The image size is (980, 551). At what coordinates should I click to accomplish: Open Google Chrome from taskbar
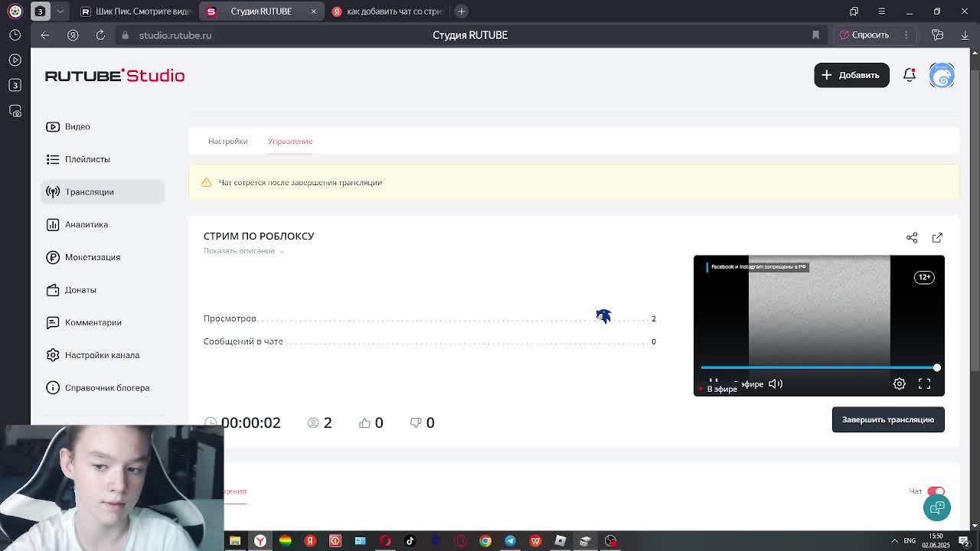point(485,541)
